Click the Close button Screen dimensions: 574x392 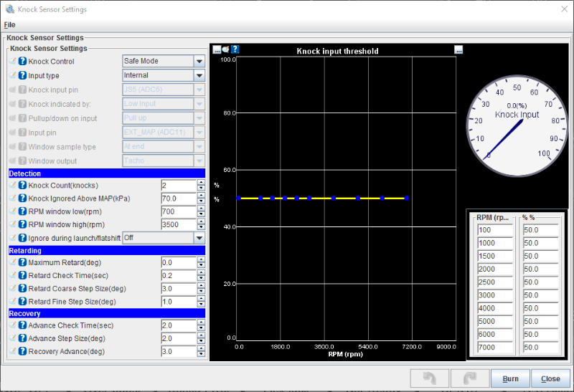point(550,378)
